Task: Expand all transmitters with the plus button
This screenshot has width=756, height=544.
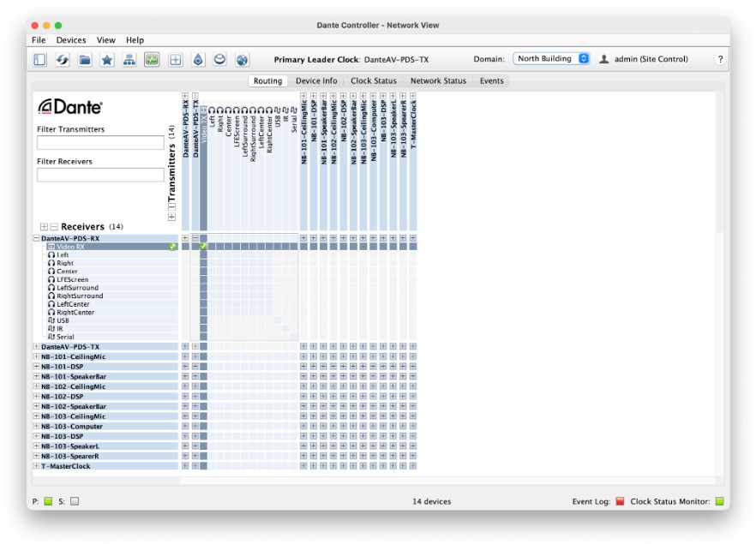Action: [x=171, y=218]
